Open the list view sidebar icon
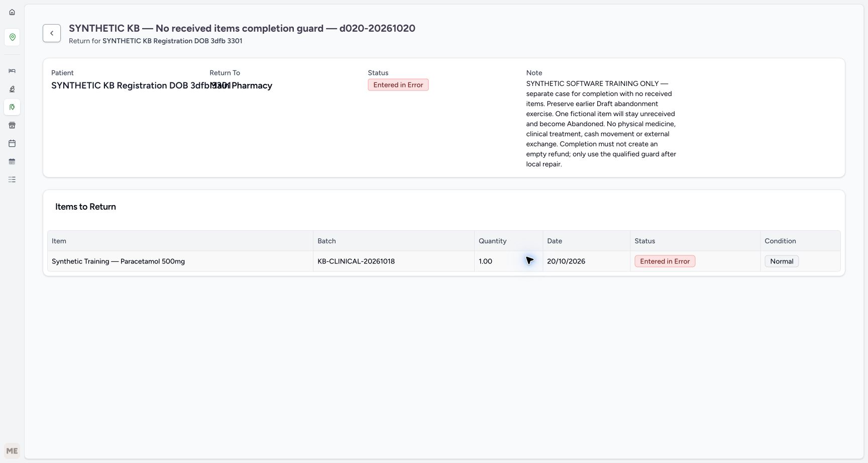Screen dimensions: 868x463 pyautogui.click(x=12, y=179)
